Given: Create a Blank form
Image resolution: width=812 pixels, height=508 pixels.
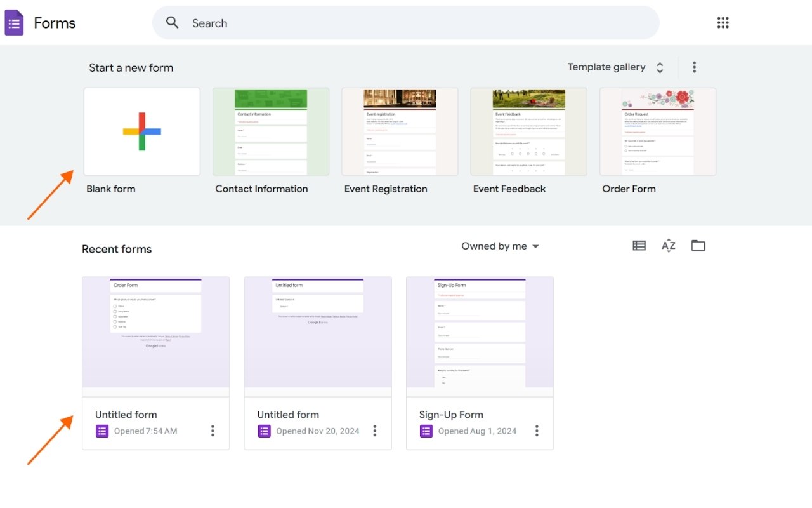Looking at the screenshot, I should click(141, 131).
